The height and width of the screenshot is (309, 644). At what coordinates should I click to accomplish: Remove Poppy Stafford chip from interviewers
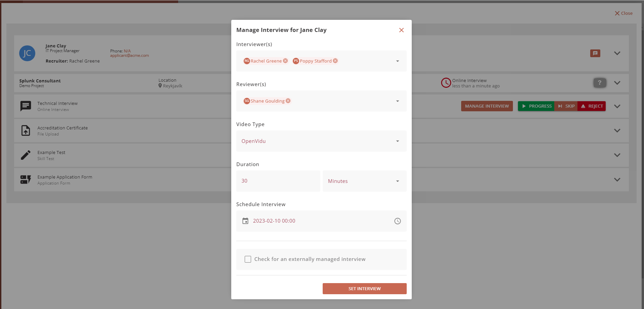(335, 61)
